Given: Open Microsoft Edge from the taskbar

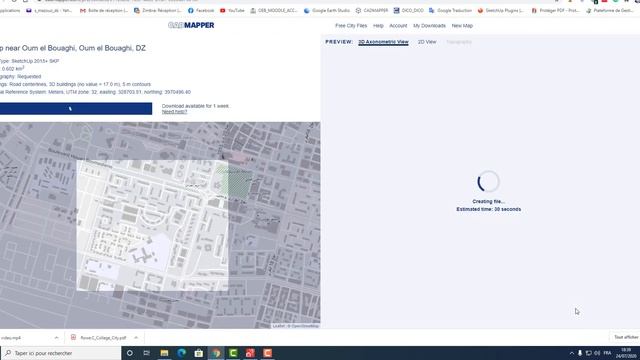Looking at the screenshot, I should [182, 353].
